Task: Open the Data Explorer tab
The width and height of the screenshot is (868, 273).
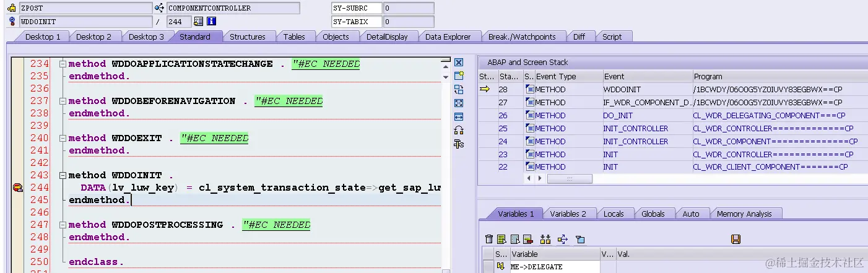Action: [x=448, y=37]
